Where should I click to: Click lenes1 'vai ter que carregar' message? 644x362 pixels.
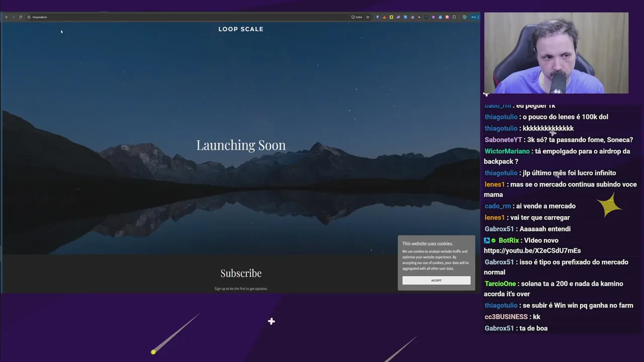point(540,217)
